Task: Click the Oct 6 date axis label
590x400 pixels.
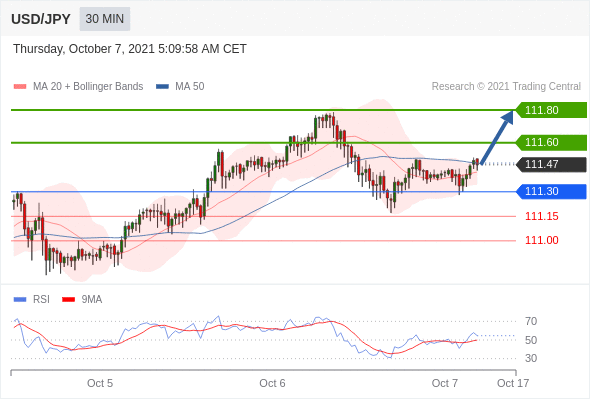Action: coord(272,383)
